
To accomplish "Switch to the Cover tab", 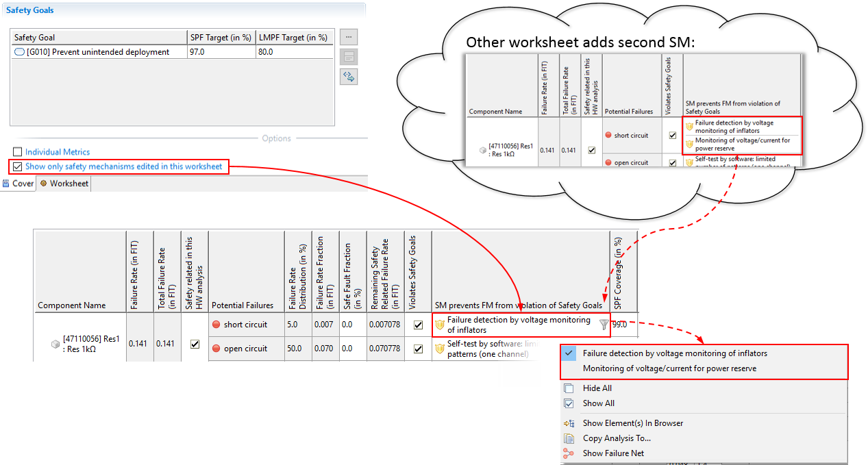I will click(x=18, y=184).
